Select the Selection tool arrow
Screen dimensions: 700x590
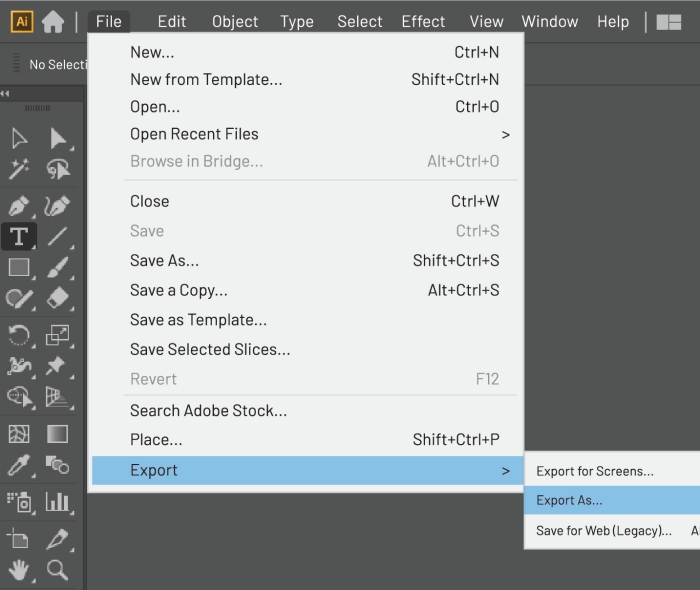tap(19, 138)
